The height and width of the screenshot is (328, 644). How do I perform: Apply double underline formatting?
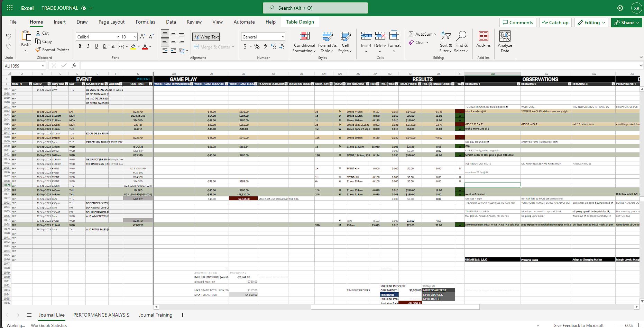(104, 46)
